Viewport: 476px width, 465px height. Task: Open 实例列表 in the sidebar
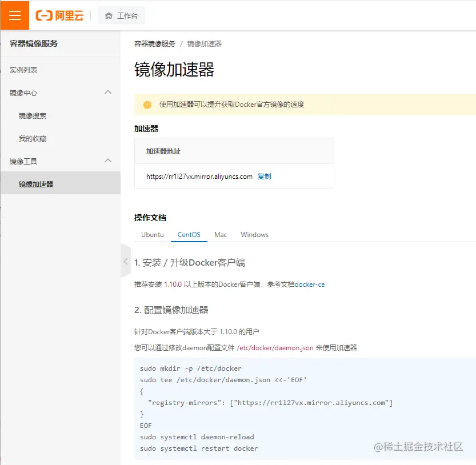point(23,70)
